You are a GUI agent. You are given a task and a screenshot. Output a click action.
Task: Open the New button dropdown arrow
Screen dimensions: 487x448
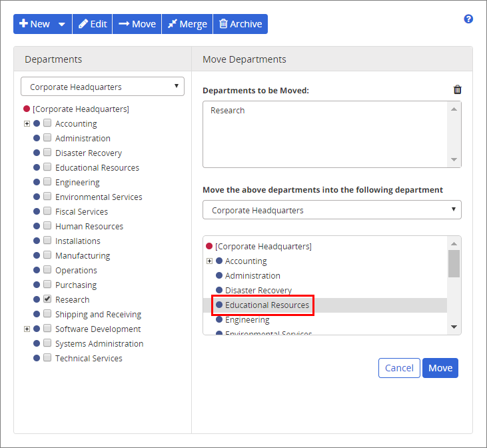click(62, 24)
